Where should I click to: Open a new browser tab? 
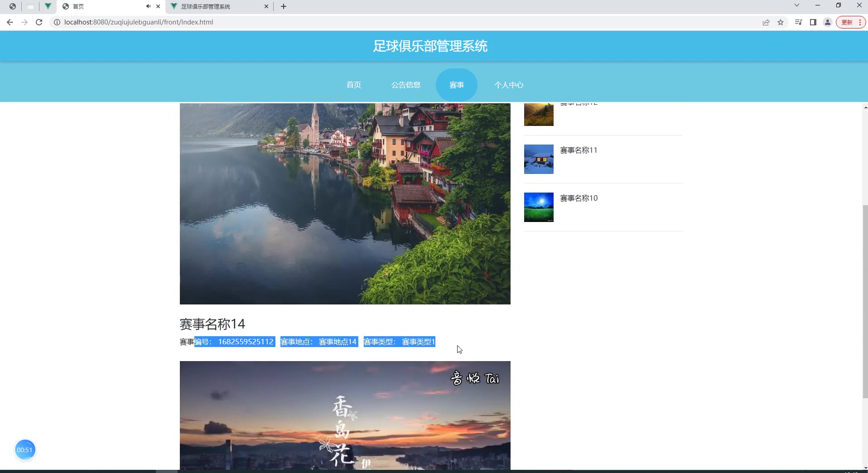click(x=284, y=6)
